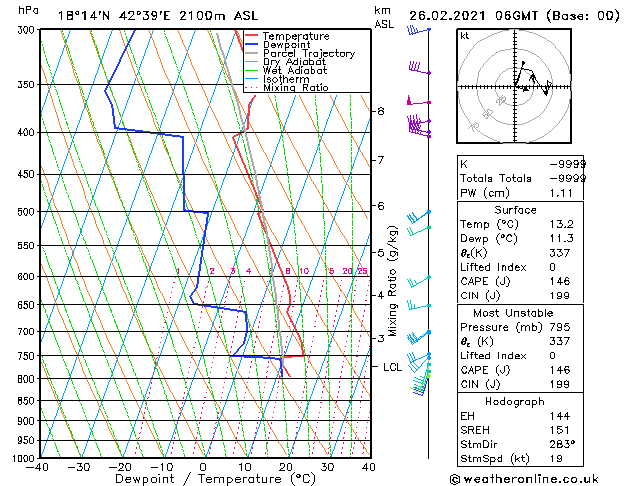Click the grey line swatch beside Parcel Trajectory
629x486 pixels.
(x=252, y=53)
